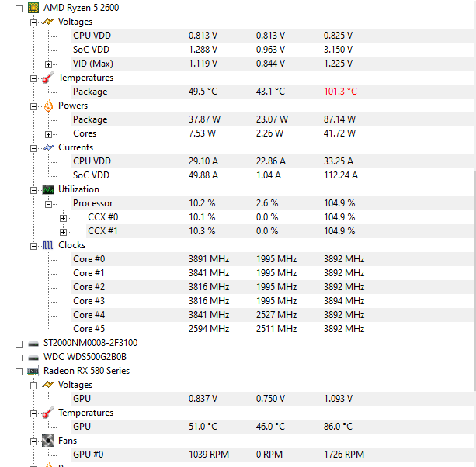Select the Core #3 clock row
The width and height of the screenshot is (476, 467).
coord(273,301)
